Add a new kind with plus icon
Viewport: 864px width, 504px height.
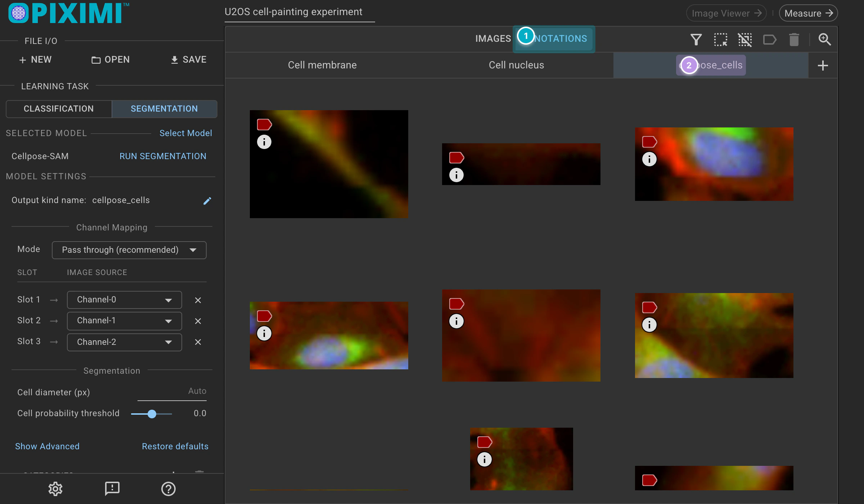coord(823,66)
